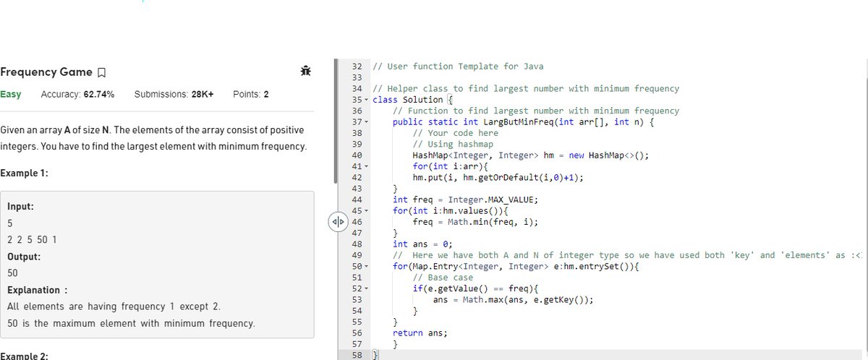Click the '// Helper class' comment at line 34

coord(525,89)
